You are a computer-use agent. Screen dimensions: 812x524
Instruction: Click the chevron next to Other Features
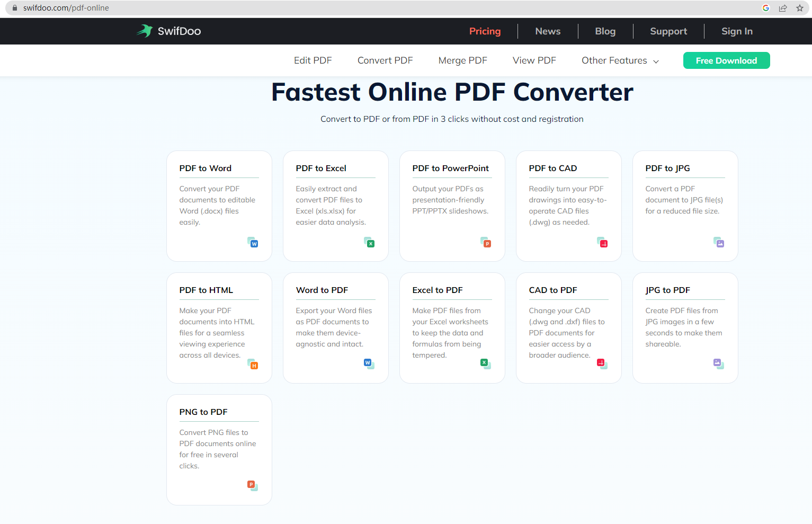click(x=656, y=61)
